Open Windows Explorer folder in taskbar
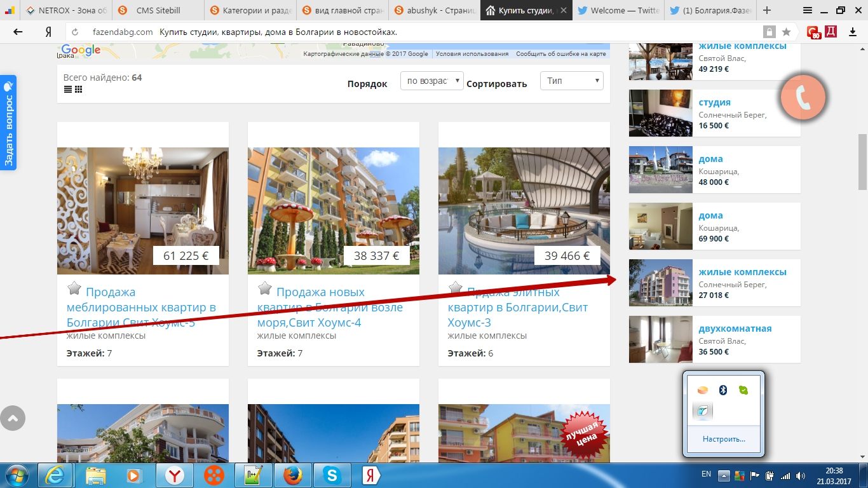The image size is (868, 488). [95, 475]
